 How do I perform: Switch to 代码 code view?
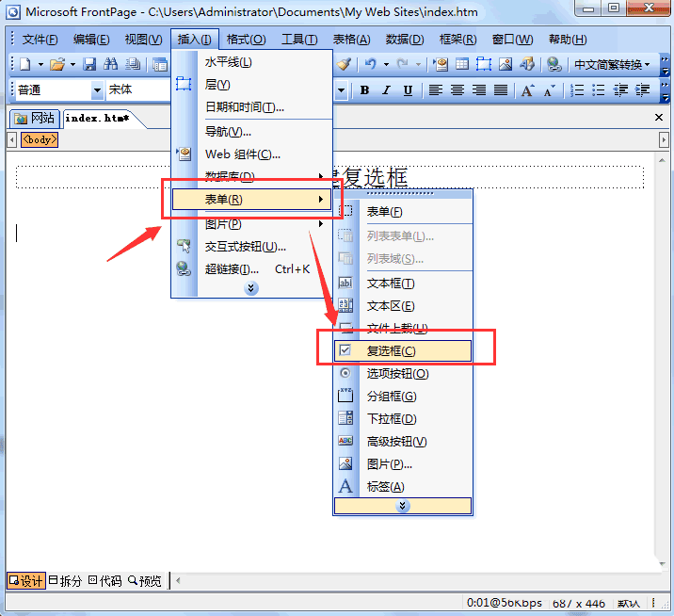[x=105, y=581]
